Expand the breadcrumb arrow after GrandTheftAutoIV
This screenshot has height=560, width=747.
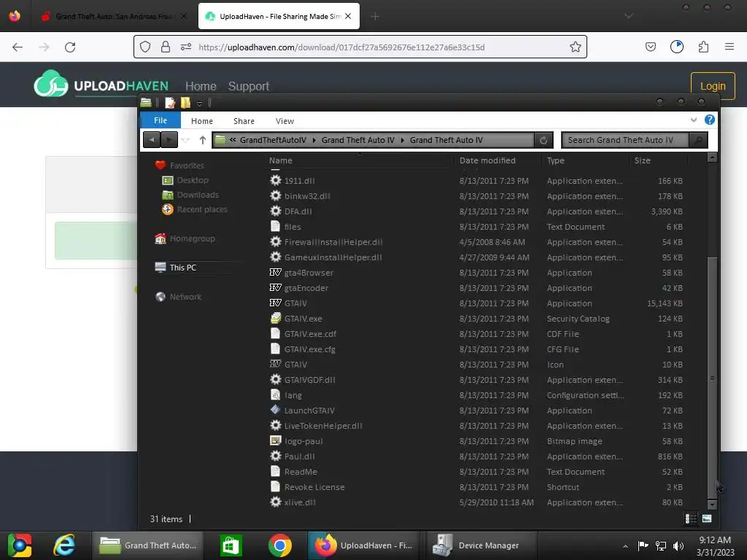[314, 140]
